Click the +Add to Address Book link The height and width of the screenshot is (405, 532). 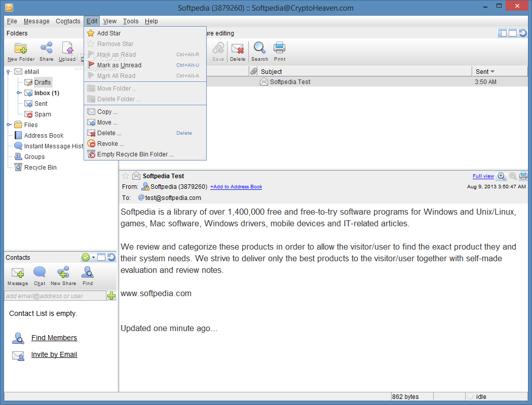(236, 187)
